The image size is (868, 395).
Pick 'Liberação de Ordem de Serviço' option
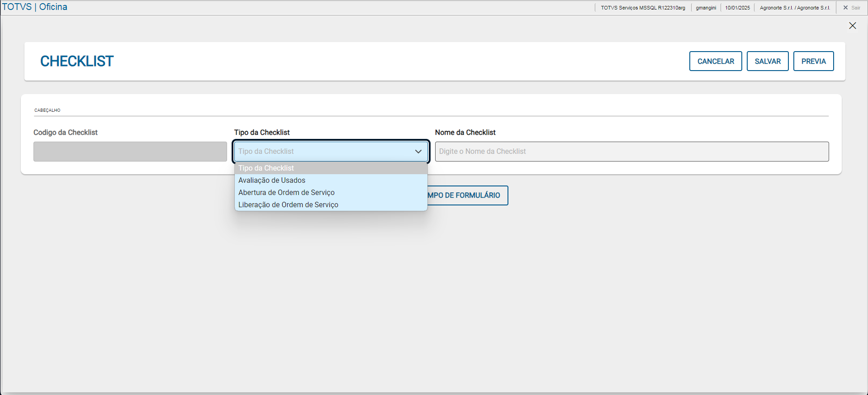click(288, 205)
